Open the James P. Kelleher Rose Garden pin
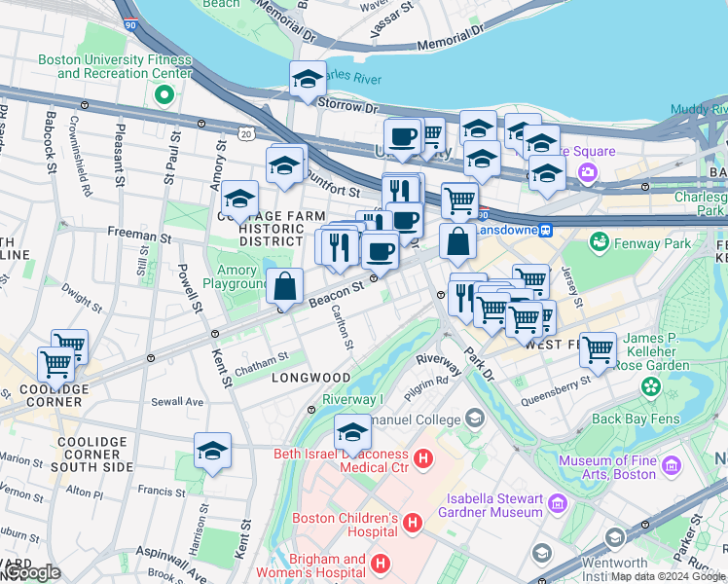The height and width of the screenshot is (584, 728). click(x=651, y=386)
